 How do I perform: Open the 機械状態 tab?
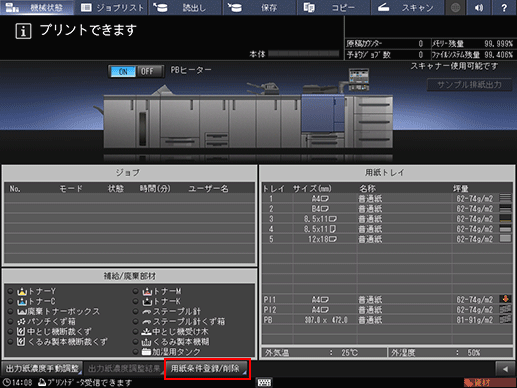point(37,7)
